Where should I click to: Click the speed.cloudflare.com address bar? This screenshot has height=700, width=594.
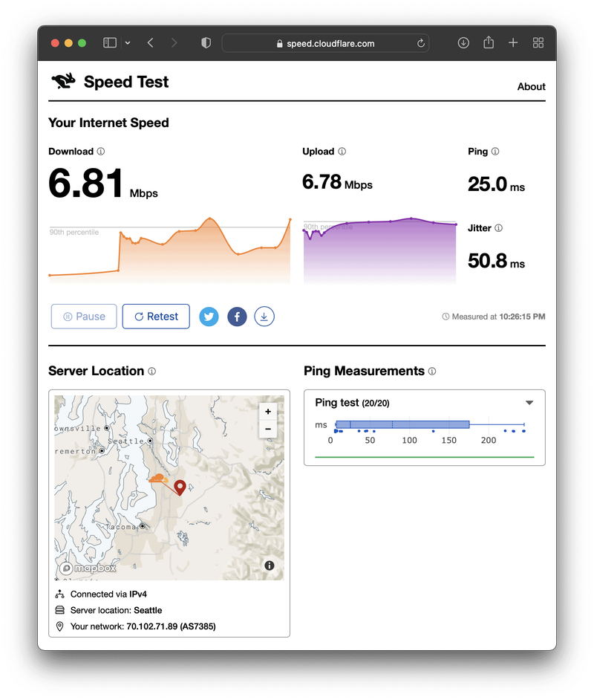[x=325, y=43]
